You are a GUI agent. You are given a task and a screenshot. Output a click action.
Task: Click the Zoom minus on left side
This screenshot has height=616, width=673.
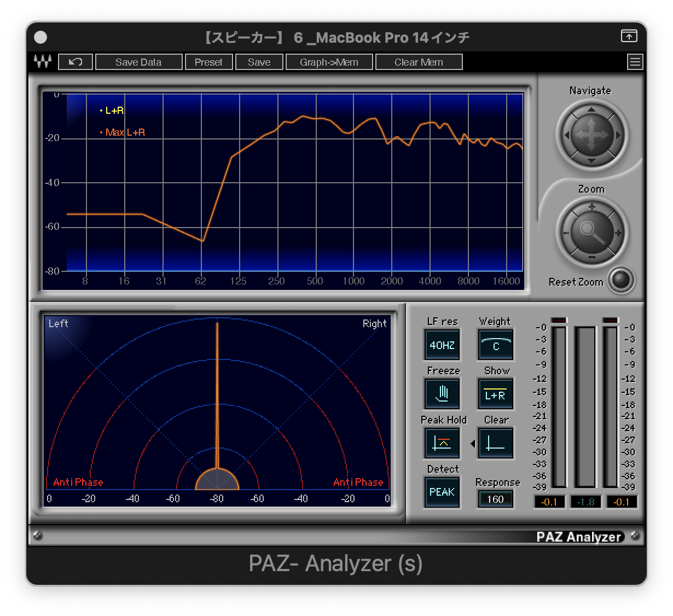click(x=566, y=233)
